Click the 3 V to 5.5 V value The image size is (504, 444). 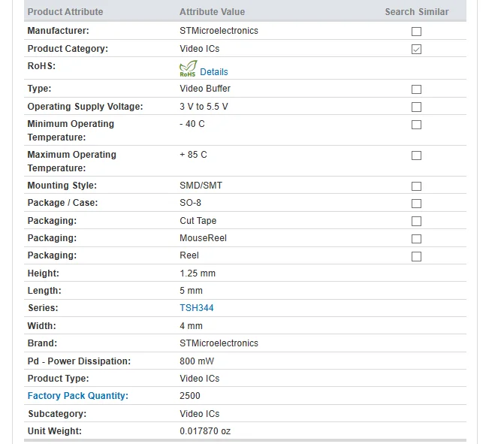point(204,107)
